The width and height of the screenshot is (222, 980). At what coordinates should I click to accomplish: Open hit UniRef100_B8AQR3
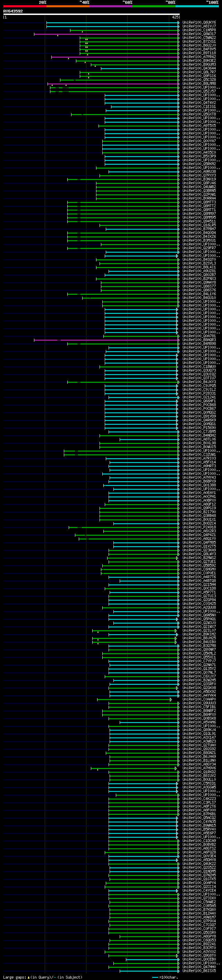click(x=199, y=340)
